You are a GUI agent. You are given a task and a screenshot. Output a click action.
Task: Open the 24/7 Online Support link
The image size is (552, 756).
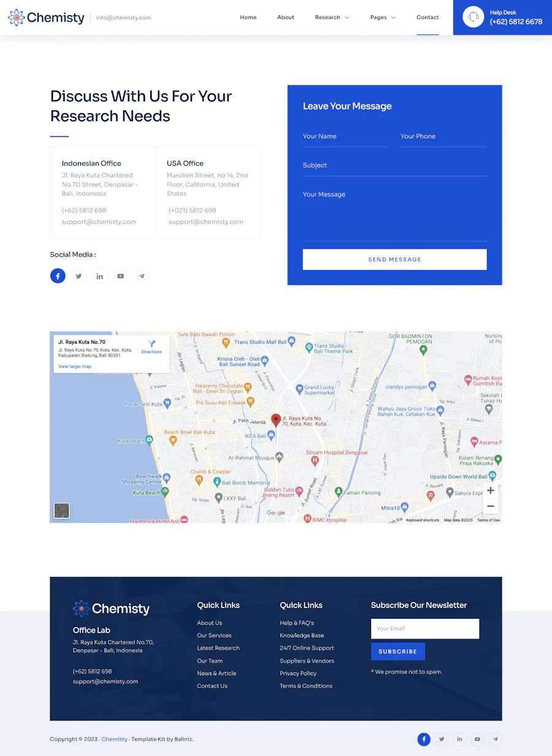click(x=307, y=648)
